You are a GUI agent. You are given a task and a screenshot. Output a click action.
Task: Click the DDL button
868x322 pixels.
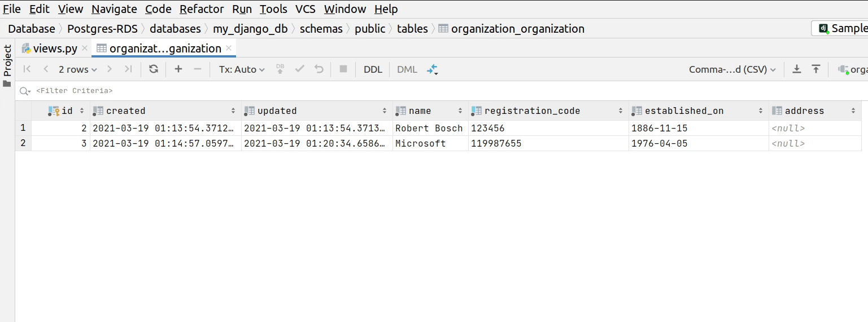pyautogui.click(x=373, y=69)
